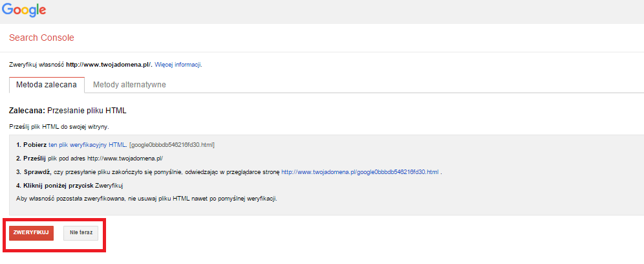Download ten plik weryfikacyjny HTML

coord(87,145)
